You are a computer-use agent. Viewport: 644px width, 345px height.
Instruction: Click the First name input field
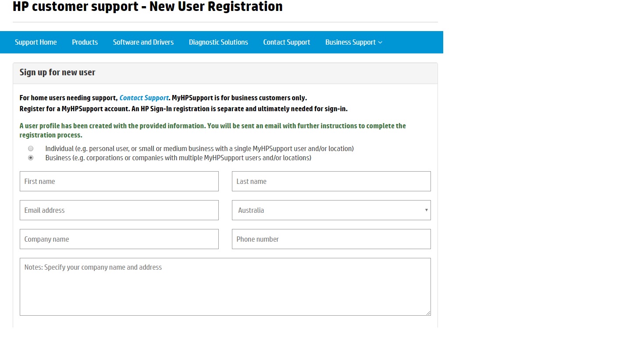[x=119, y=181]
